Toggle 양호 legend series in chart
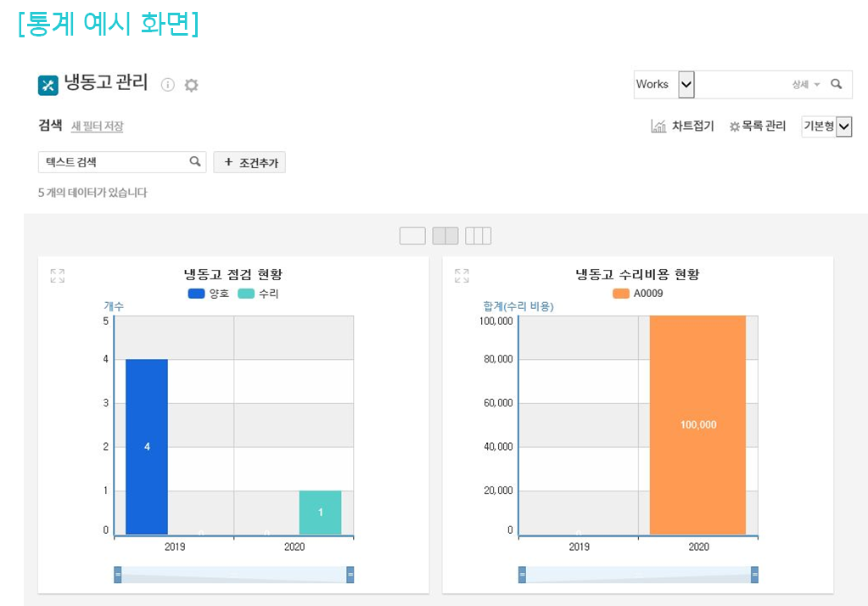868x606 pixels. 208,294
